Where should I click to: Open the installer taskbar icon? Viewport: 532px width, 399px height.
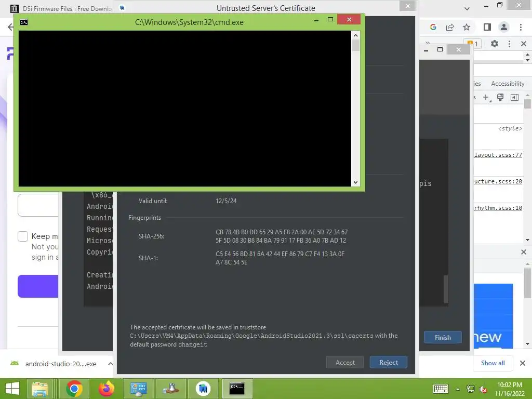170,389
